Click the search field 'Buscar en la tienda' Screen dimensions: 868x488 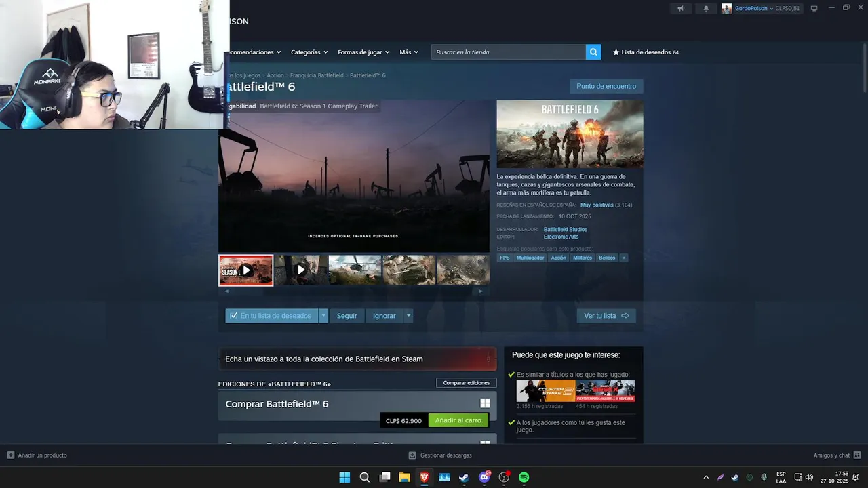509,52
